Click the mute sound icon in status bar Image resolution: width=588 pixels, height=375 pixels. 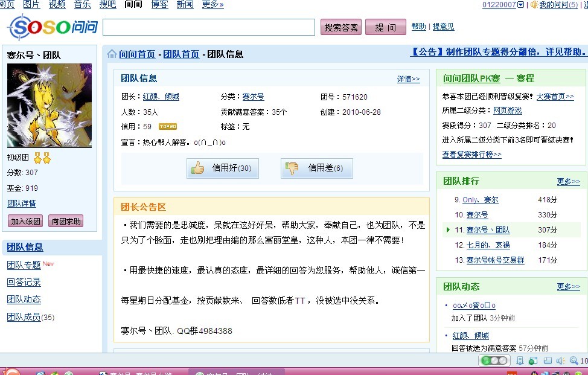(x=561, y=361)
